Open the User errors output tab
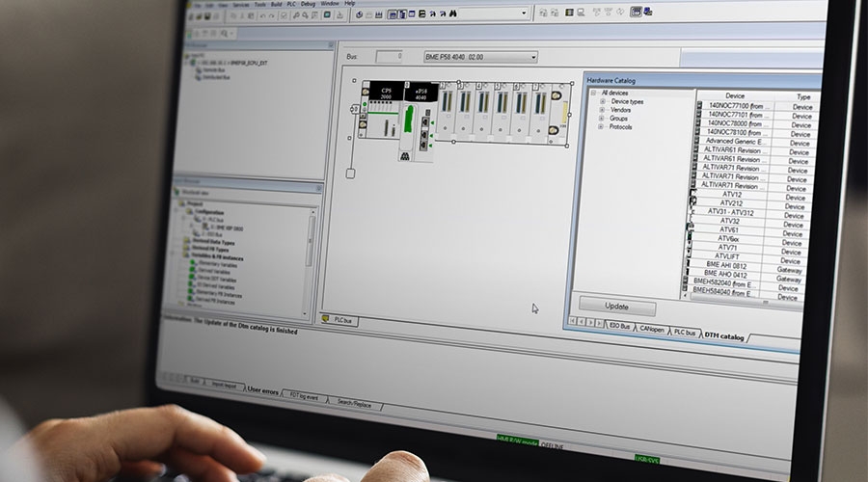868x482 pixels. [x=262, y=389]
